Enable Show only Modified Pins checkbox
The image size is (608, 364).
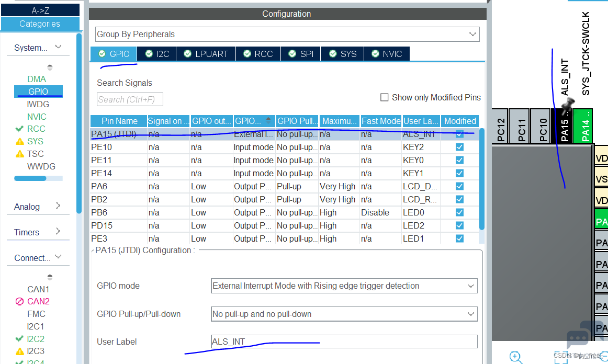coord(384,97)
